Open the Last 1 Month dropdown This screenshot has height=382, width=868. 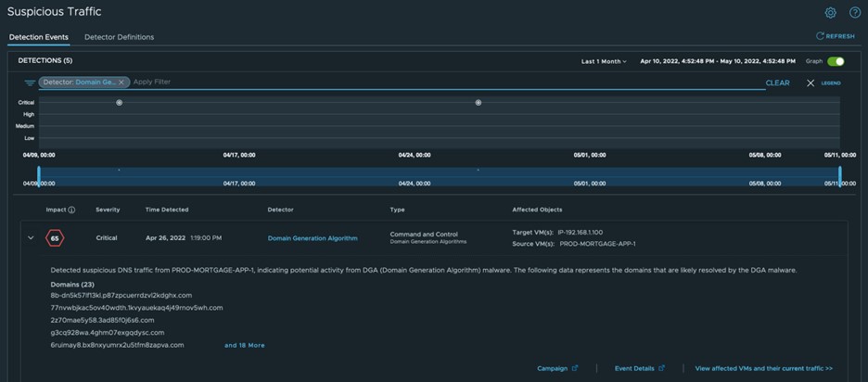[x=604, y=61]
